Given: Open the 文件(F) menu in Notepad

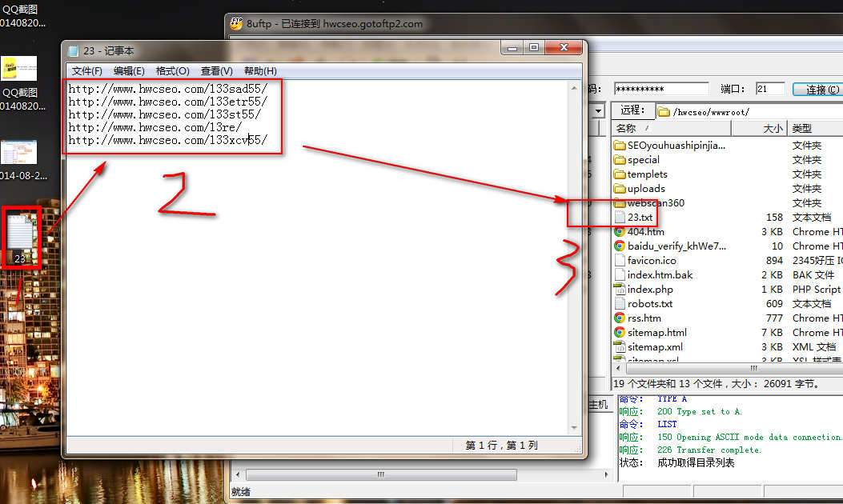Looking at the screenshot, I should (87, 71).
